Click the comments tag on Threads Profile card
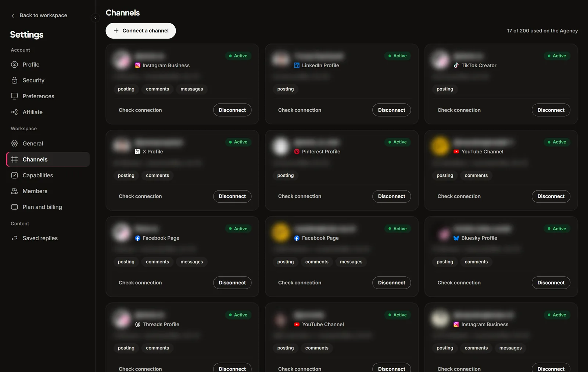This screenshot has height=372, width=588. click(157, 348)
